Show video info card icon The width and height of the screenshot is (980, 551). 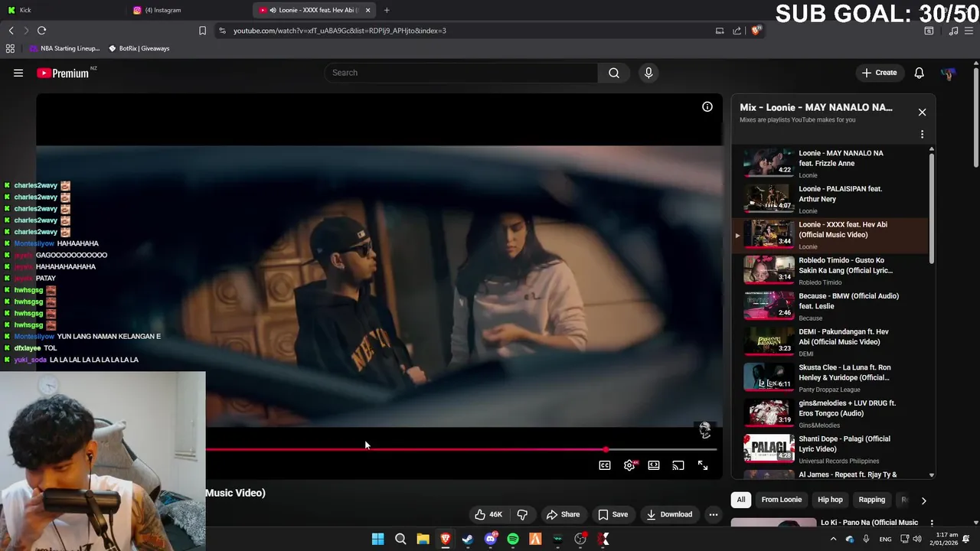point(707,107)
